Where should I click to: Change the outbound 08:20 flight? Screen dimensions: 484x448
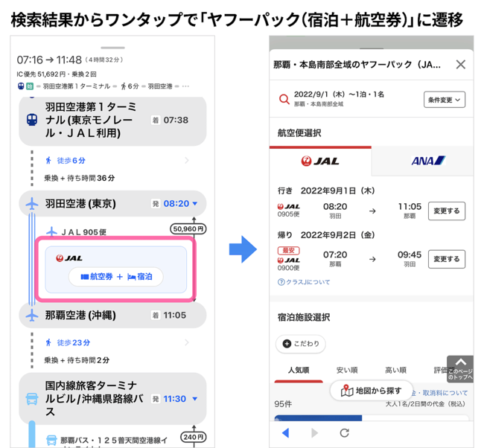point(446,211)
